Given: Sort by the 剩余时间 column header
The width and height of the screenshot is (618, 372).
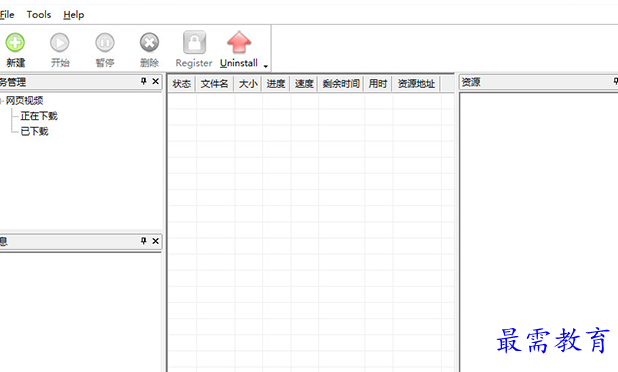Looking at the screenshot, I should tap(341, 84).
